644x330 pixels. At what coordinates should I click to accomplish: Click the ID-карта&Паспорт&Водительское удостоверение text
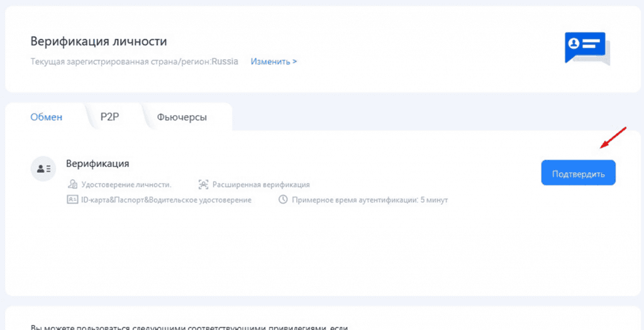coord(166,201)
